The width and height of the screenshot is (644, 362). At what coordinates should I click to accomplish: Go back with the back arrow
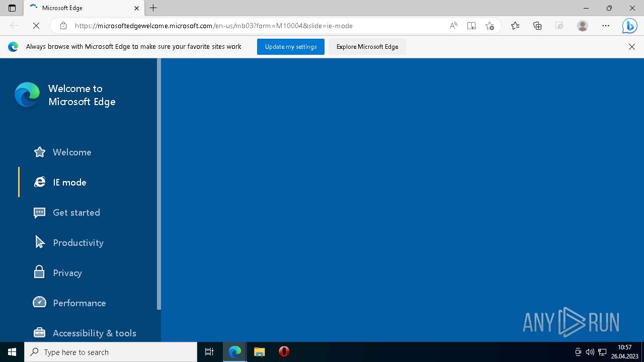pos(14,26)
